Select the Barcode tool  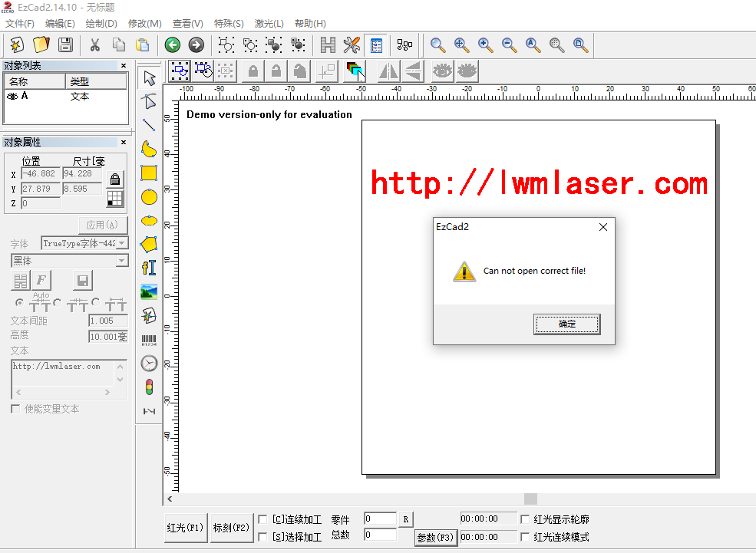150,340
